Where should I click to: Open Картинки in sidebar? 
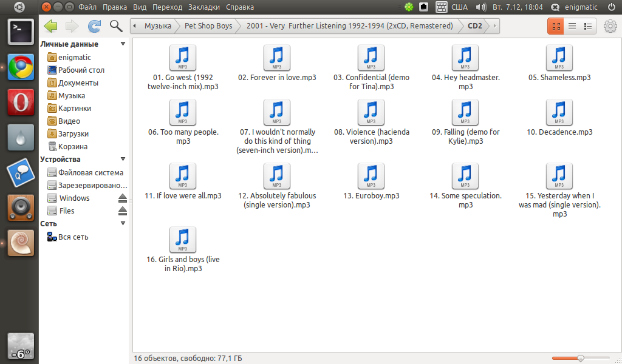click(69, 108)
